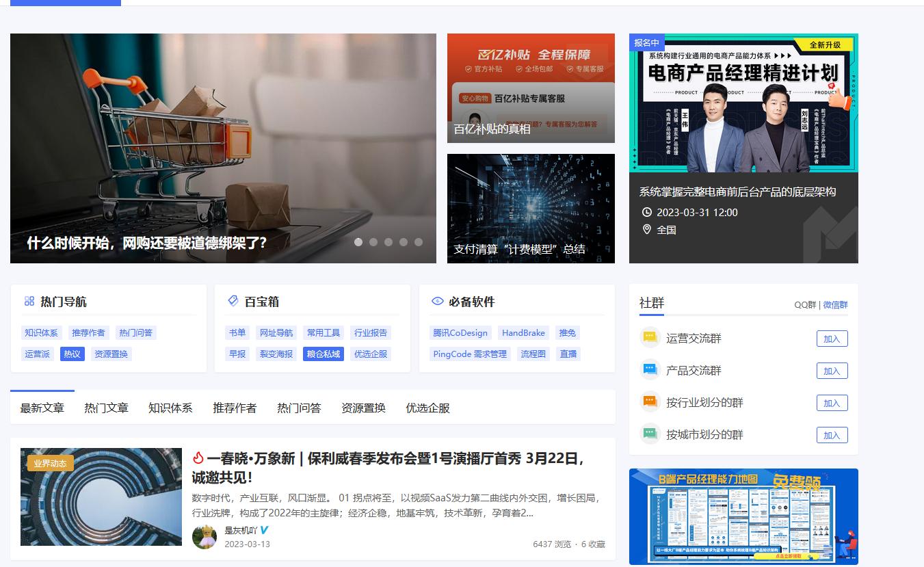The image size is (924, 567).
Task: Click the B端产品经理能力地图 banner
Action: tap(743, 516)
